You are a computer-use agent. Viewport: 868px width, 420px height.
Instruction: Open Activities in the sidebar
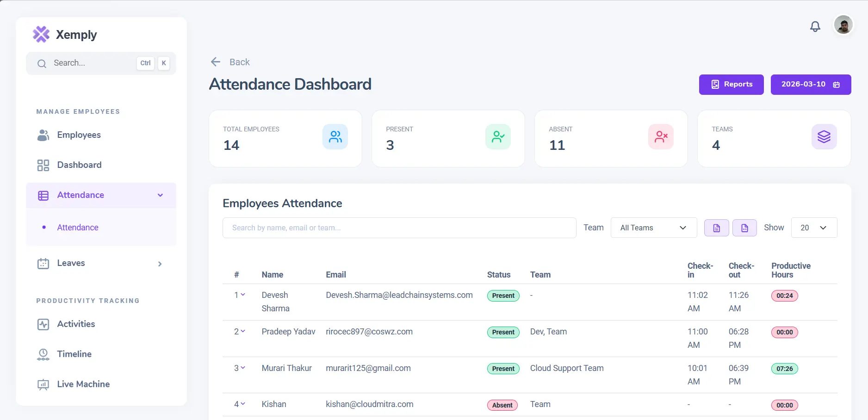click(101, 324)
